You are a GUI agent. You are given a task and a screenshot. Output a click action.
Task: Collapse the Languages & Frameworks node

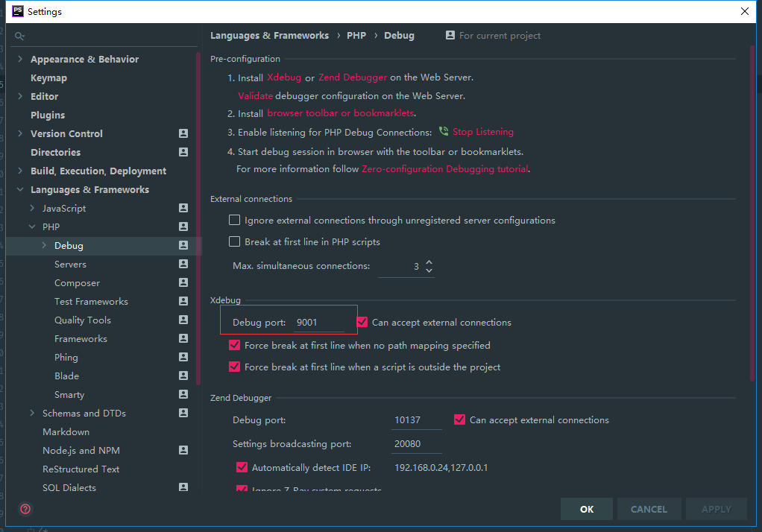20,189
